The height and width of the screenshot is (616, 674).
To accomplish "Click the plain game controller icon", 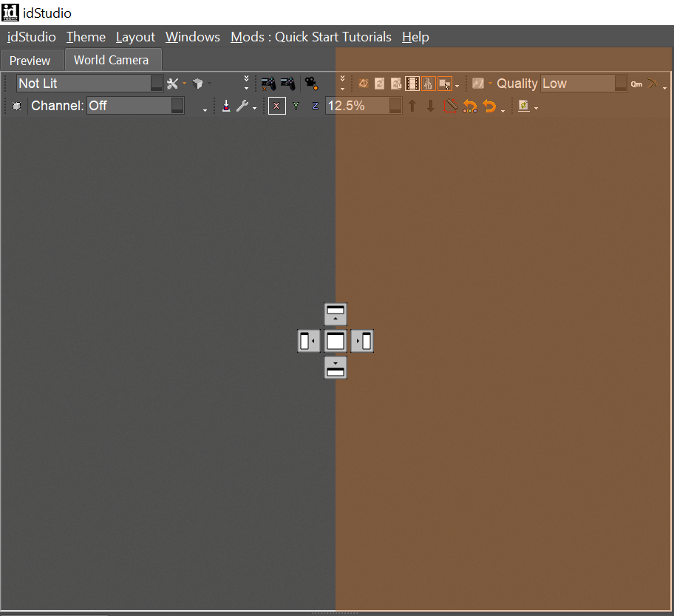I will [x=287, y=84].
